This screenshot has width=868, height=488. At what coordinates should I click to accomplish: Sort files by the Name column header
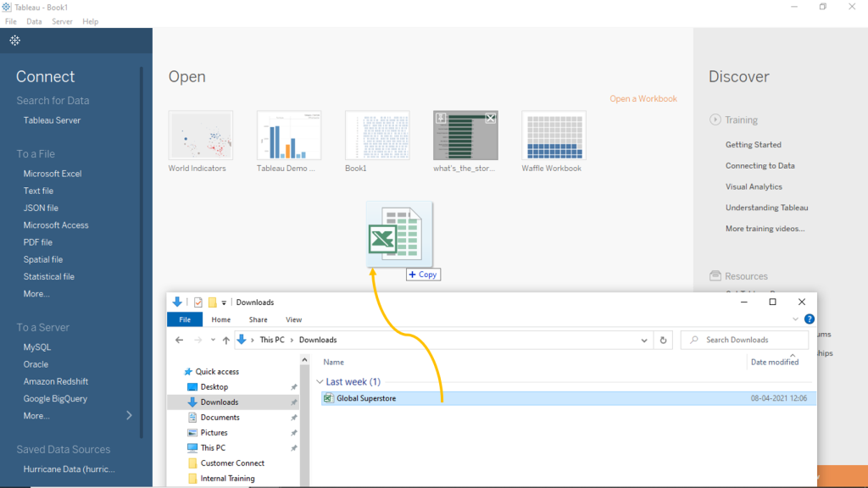click(334, 363)
